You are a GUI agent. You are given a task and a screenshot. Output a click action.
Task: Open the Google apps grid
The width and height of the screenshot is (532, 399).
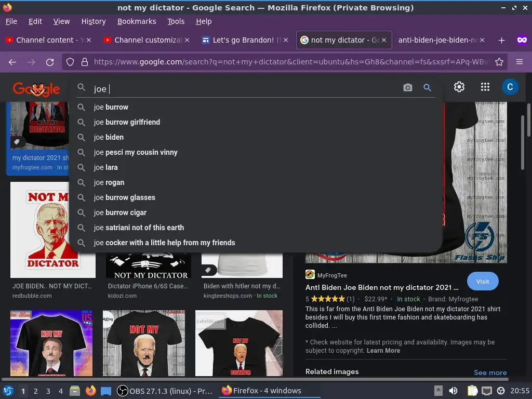tap(485, 87)
